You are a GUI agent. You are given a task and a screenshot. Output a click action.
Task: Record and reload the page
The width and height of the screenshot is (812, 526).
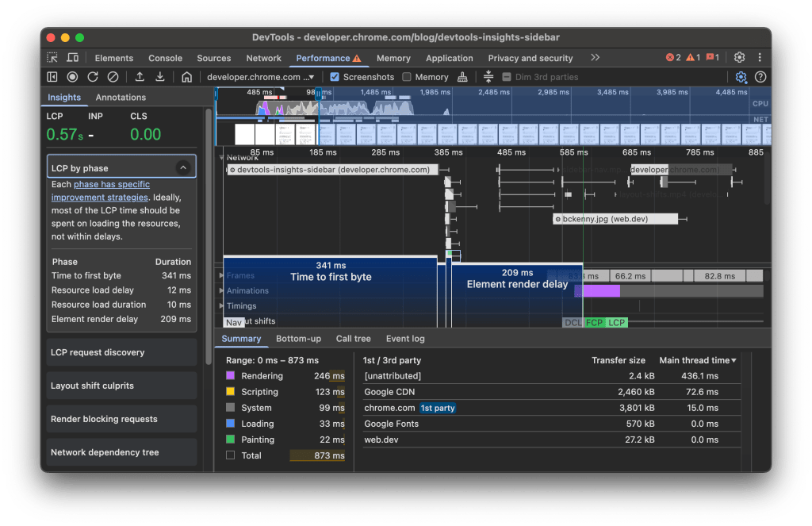93,76
